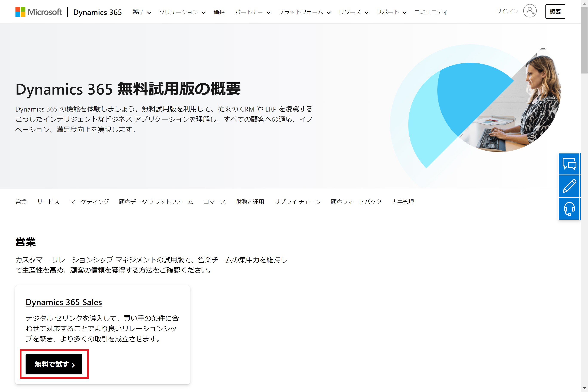Expand the プラットフォーム dropdown menu
588x392 pixels.
[305, 12]
